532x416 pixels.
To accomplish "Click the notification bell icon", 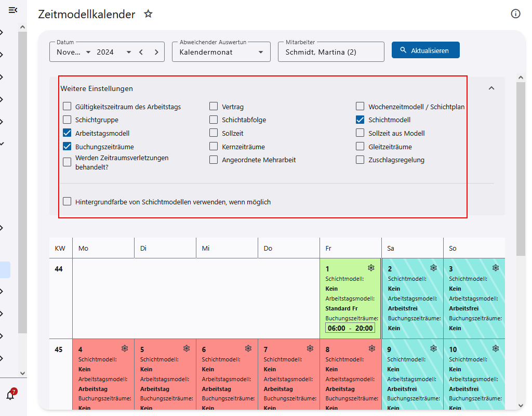I will pos(10,395).
